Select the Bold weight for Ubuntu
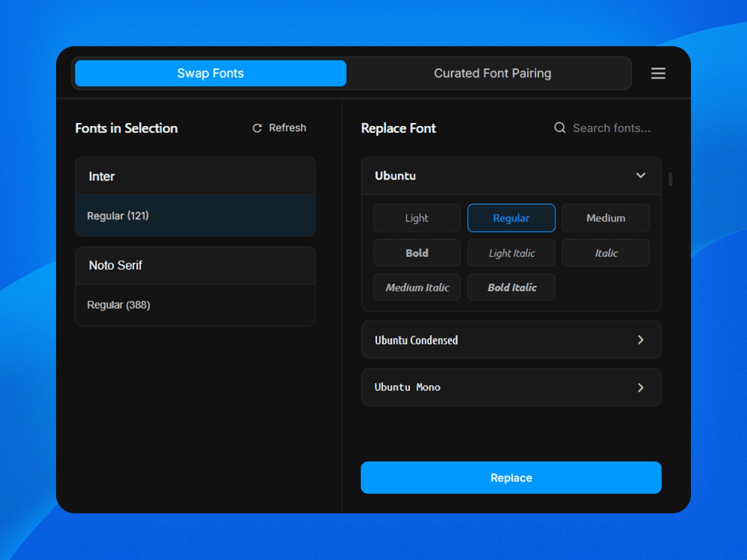 pos(416,252)
